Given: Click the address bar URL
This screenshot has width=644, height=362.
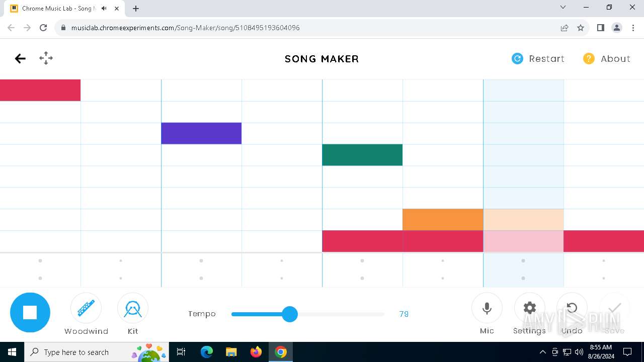Looking at the screenshot, I should tap(186, 28).
